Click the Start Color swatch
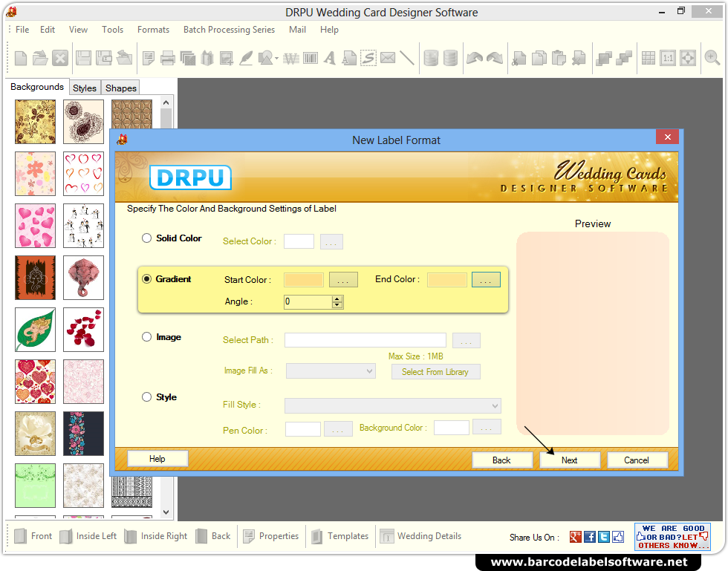Screen dimensions: 728x571 coord(304,280)
